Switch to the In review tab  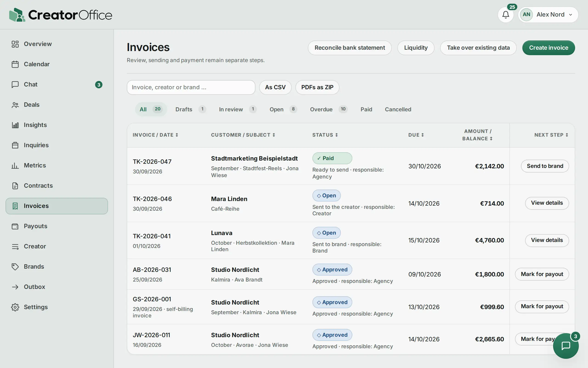point(238,109)
